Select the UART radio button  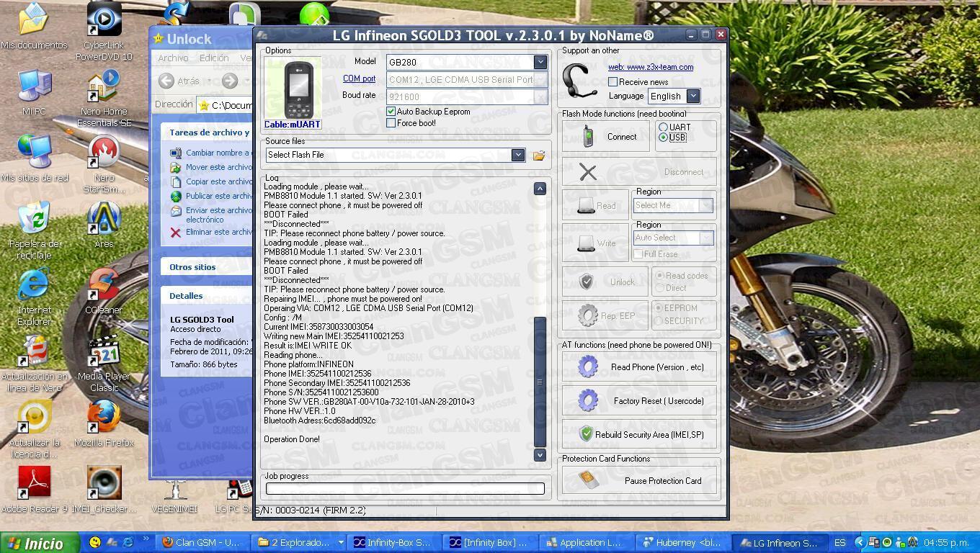663,127
